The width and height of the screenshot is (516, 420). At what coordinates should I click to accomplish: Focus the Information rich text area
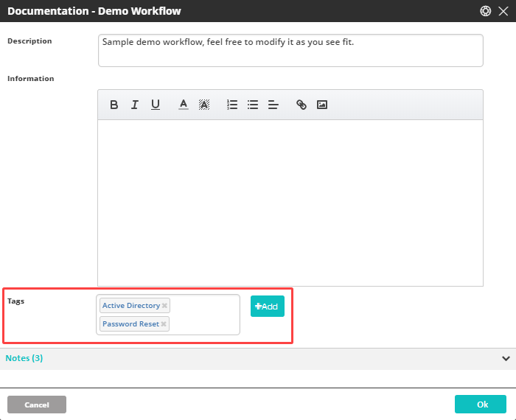point(290,203)
